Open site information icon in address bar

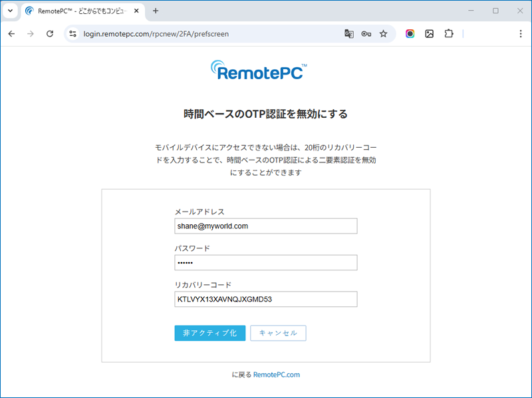click(72, 34)
